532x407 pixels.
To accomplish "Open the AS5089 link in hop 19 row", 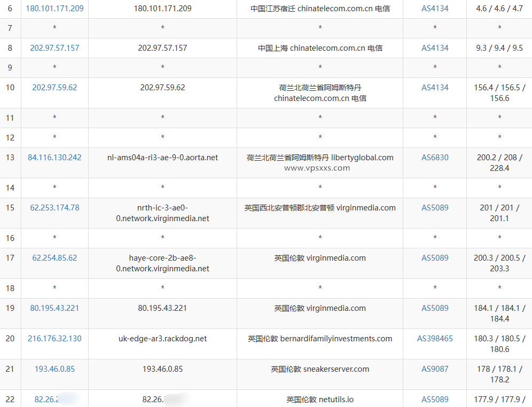I will point(435,308).
